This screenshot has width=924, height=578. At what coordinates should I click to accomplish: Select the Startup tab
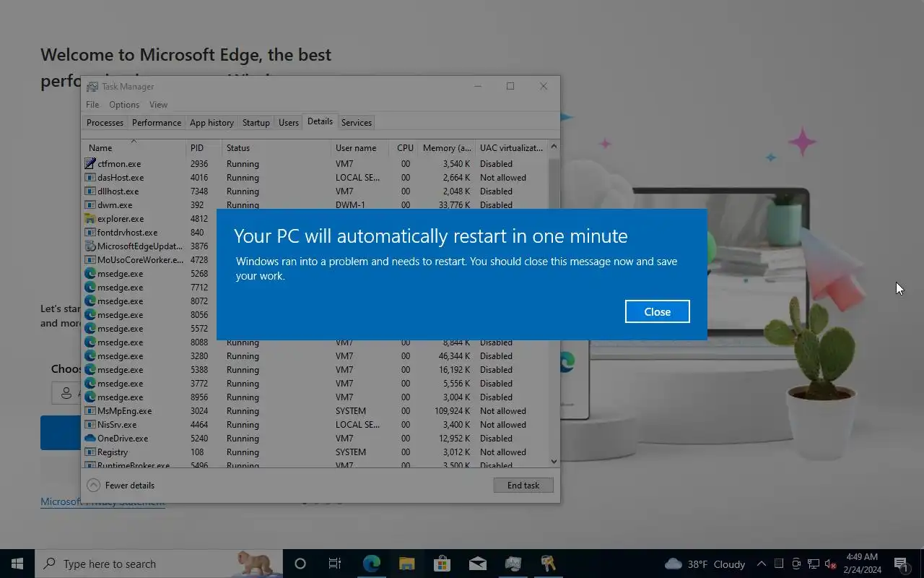point(256,123)
